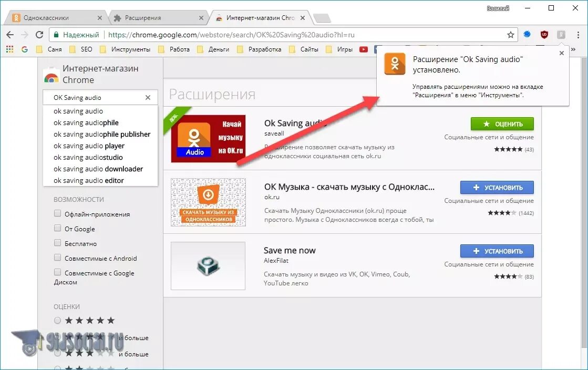Open the OK Музыка extension title
The height and width of the screenshot is (370, 588).
coord(349,187)
